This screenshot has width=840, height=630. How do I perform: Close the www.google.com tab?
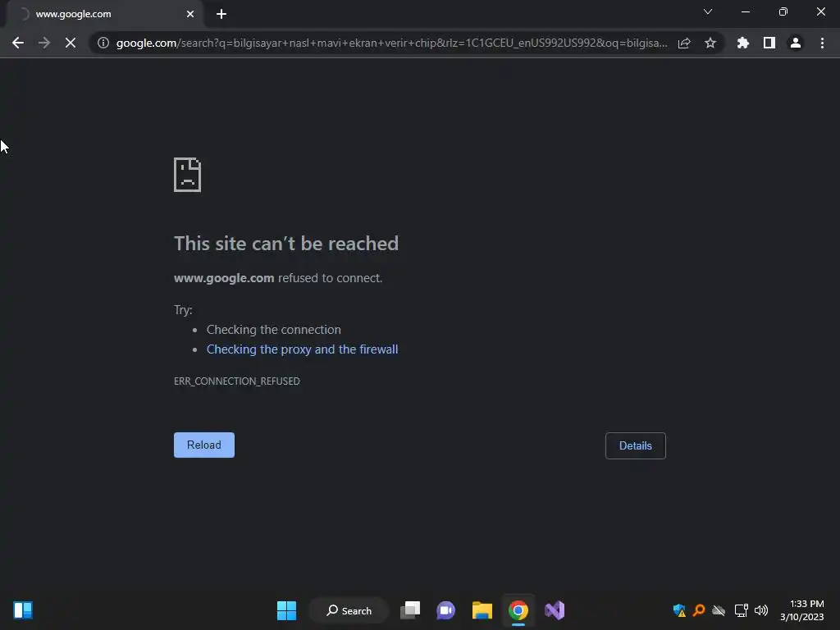[x=190, y=14]
